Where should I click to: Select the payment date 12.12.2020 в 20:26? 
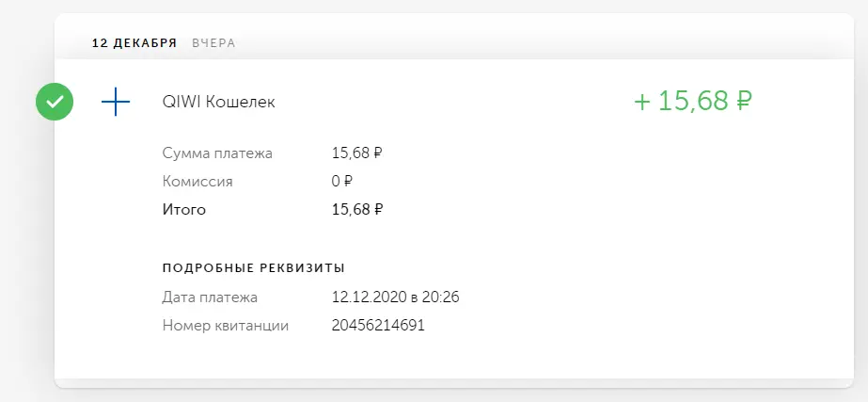pos(395,297)
